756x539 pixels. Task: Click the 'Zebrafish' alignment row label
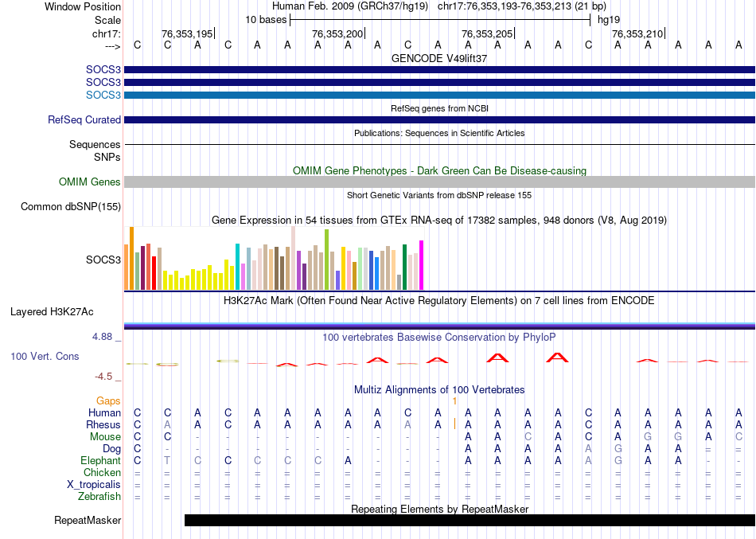(x=99, y=496)
